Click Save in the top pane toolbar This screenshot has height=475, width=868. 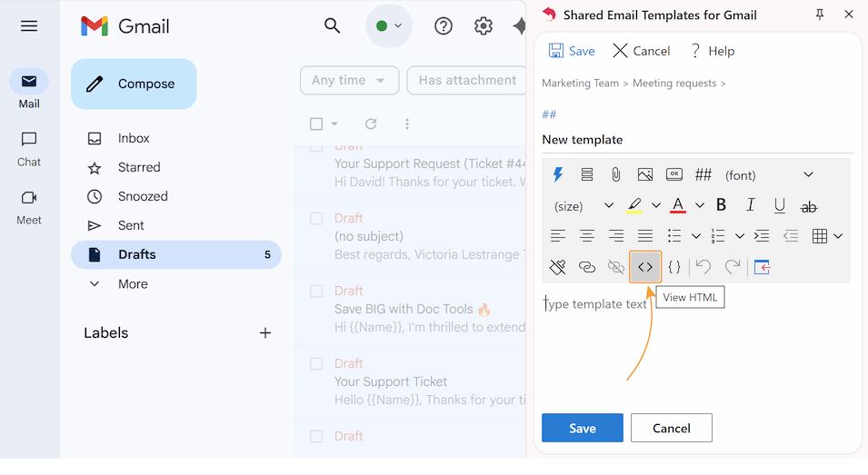(x=572, y=51)
